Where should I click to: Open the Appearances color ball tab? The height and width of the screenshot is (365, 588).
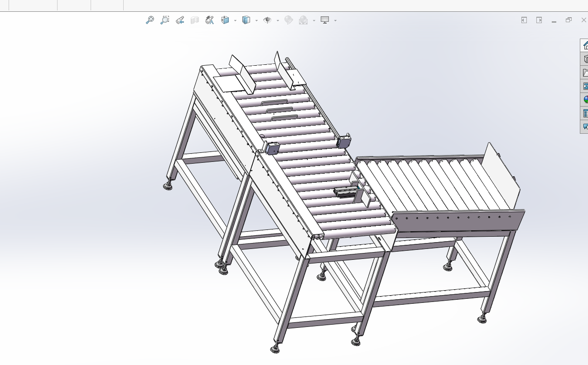[584, 100]
